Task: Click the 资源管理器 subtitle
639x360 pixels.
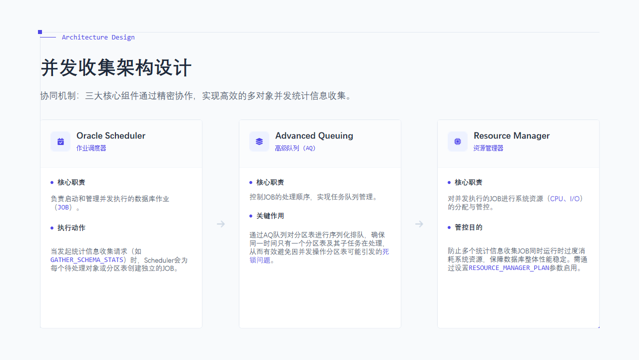Action: point(488,148)
